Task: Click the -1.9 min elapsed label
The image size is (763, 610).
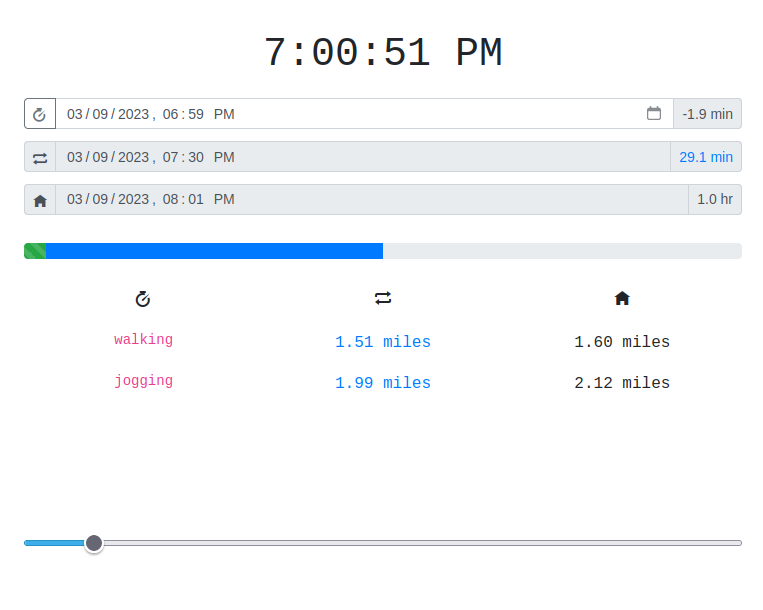Action: (707, 114)
